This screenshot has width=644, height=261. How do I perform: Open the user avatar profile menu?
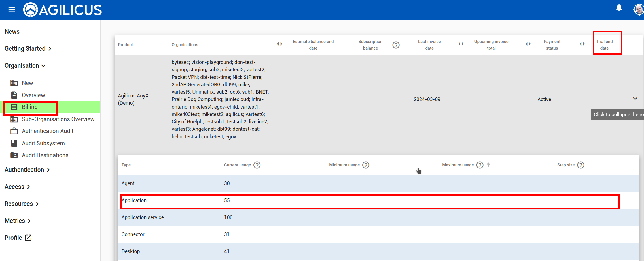point(638,10)
